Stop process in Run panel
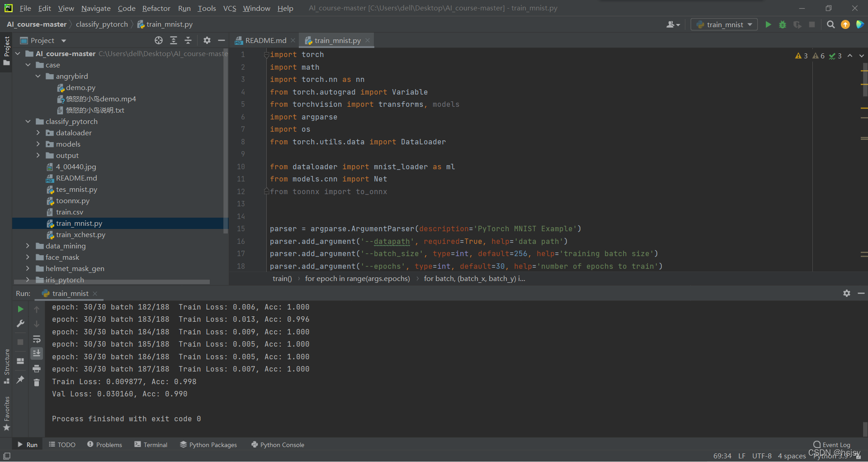The image size is (868, 462). (x=20, y=342)
